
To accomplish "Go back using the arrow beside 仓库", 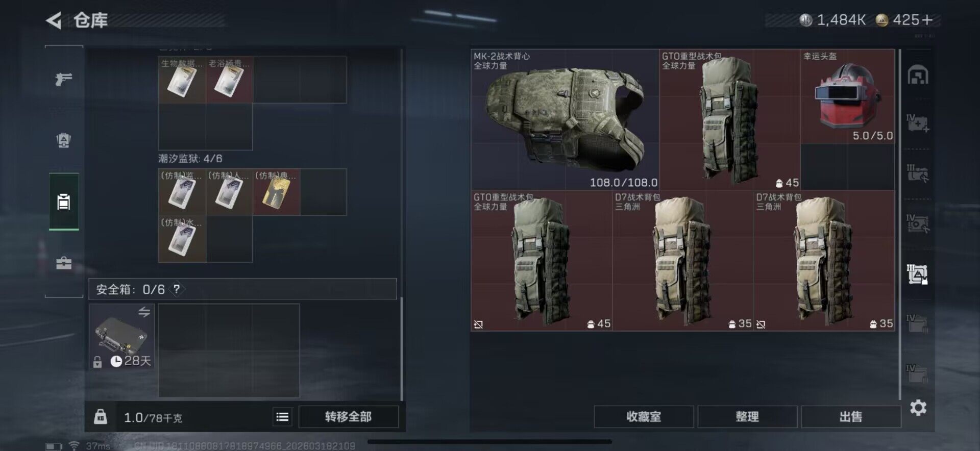I will 54,20.
